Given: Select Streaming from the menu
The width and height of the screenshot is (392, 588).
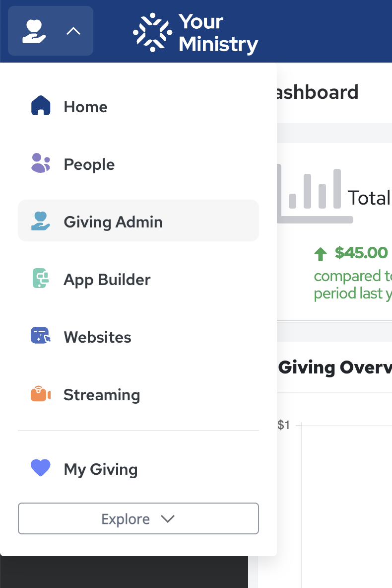Looking at the screenshot, I should coord(102,395).
